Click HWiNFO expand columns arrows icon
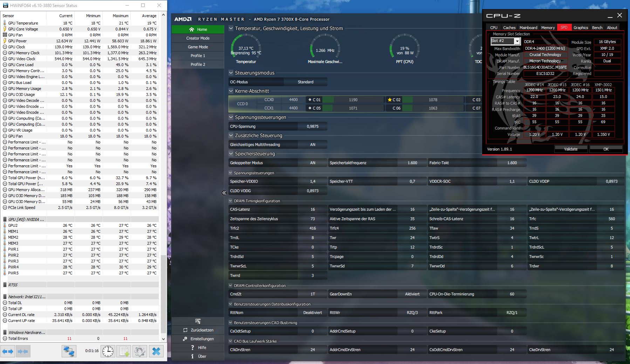Screen dimensions: 630x364 tap(8, 351)
